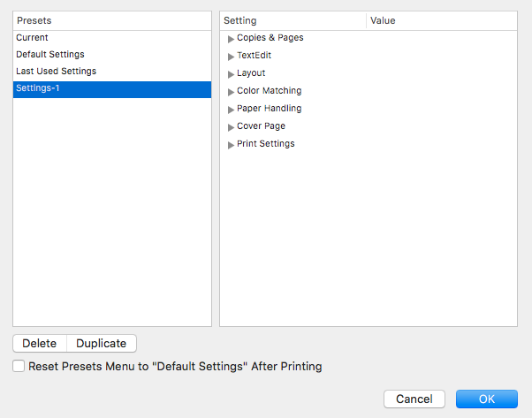The height and width of the screenshot is (418, 532).
Task: Expand Paper Handling disclosure triangle
Action: pyautogui.click(x=231, y=110)
